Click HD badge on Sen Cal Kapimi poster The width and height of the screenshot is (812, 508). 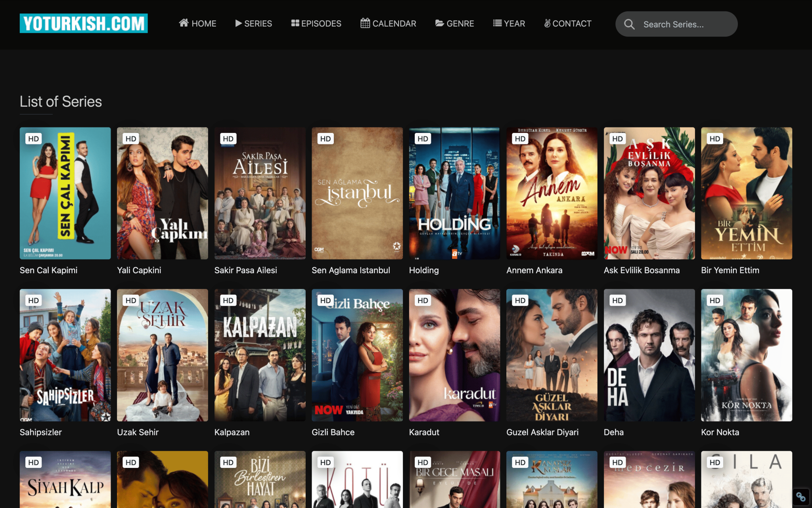(33, 139)
